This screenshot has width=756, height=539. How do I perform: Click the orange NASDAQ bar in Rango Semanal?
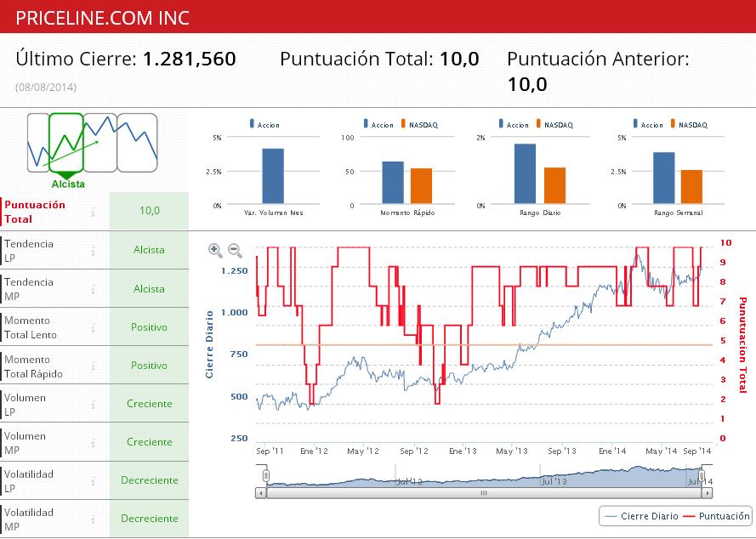692,186
